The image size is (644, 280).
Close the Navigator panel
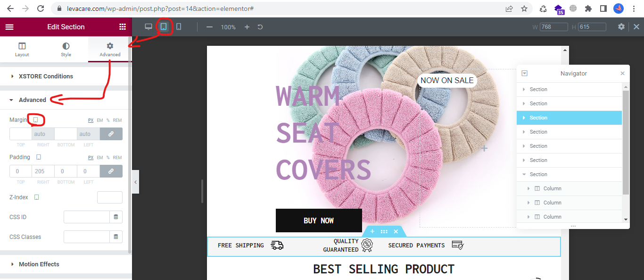[x=622, y=74]
